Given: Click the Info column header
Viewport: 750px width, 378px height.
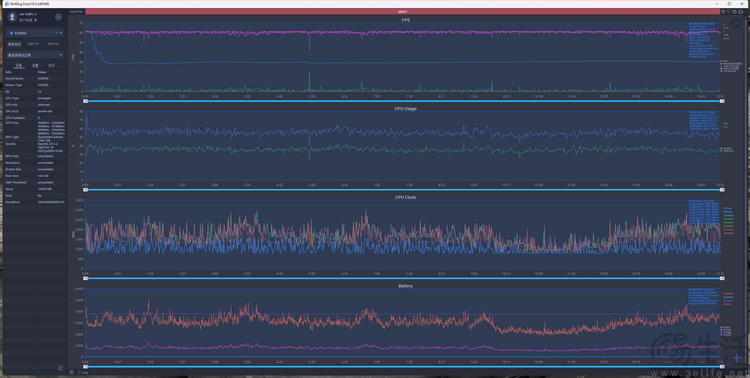Looking at the screenshot, I should pyautogui.click(x=8, y=72).
